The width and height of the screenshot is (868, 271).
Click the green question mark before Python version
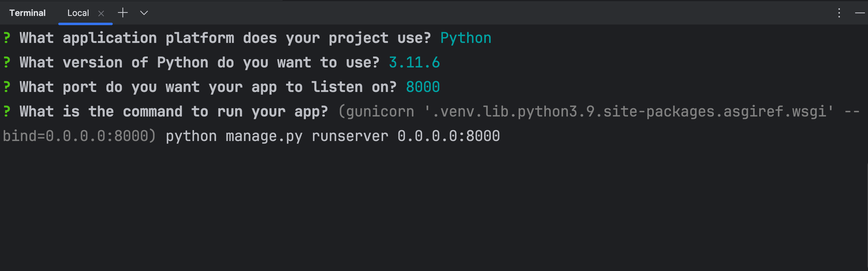point(7,62)
